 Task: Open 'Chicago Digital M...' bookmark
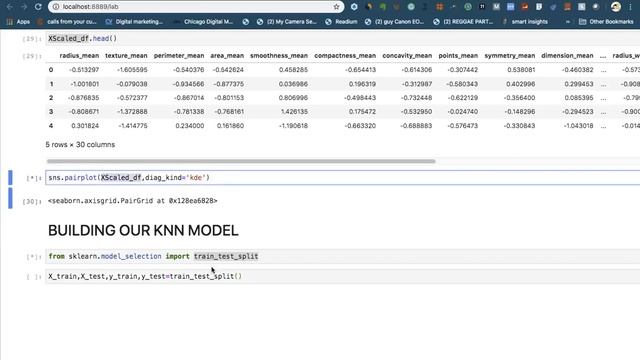[204, 22]
